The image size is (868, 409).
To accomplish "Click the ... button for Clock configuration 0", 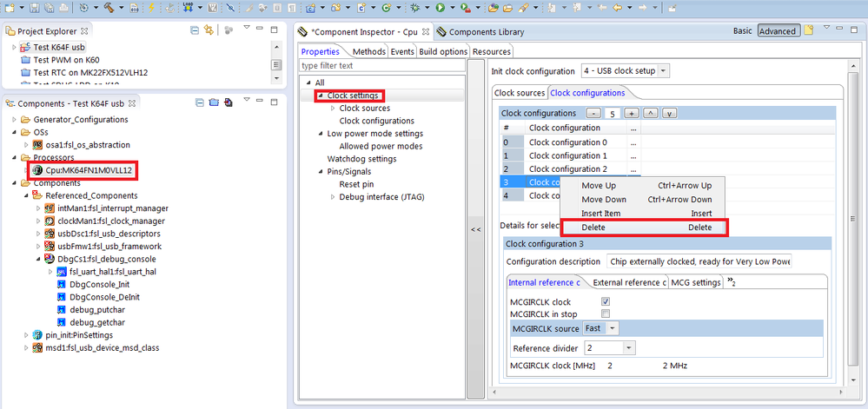I will click(633, 142).
